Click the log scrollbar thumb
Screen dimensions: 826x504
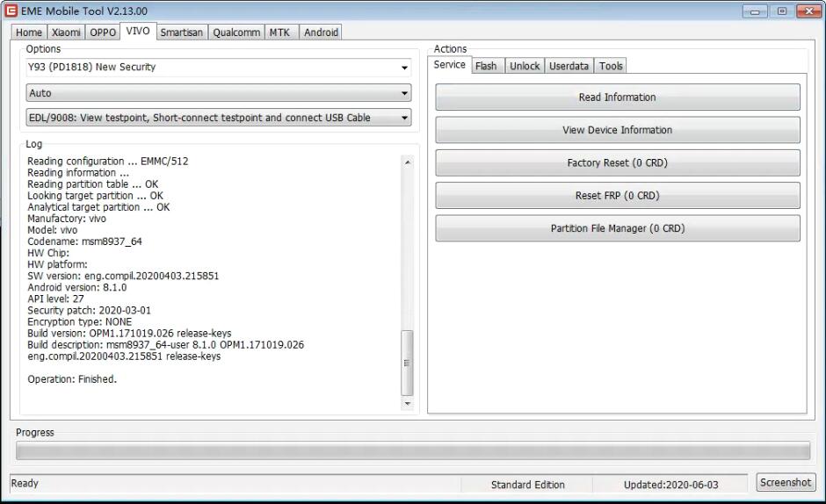pos(407,363)
